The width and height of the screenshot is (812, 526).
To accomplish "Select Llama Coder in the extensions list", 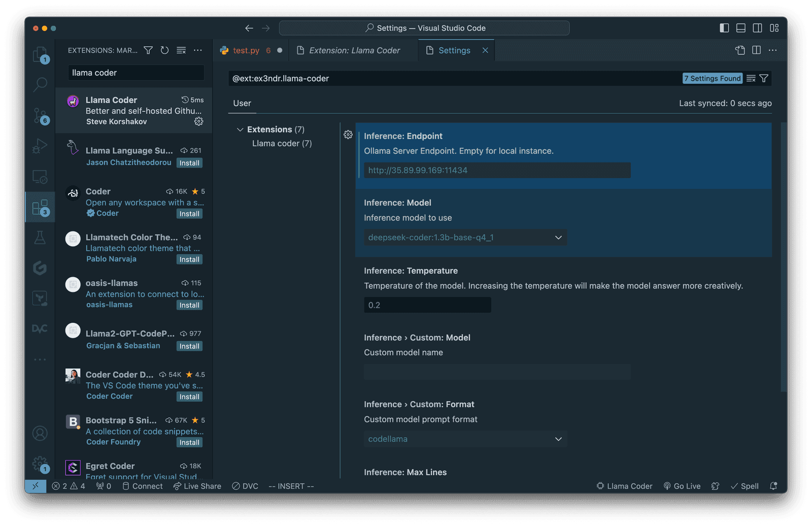I will [134, 110].
